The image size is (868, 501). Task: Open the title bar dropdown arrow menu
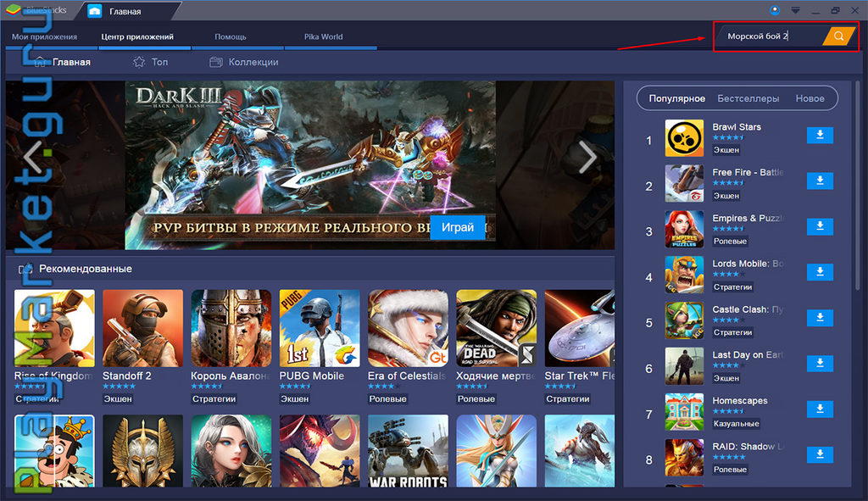click(795, 10)
